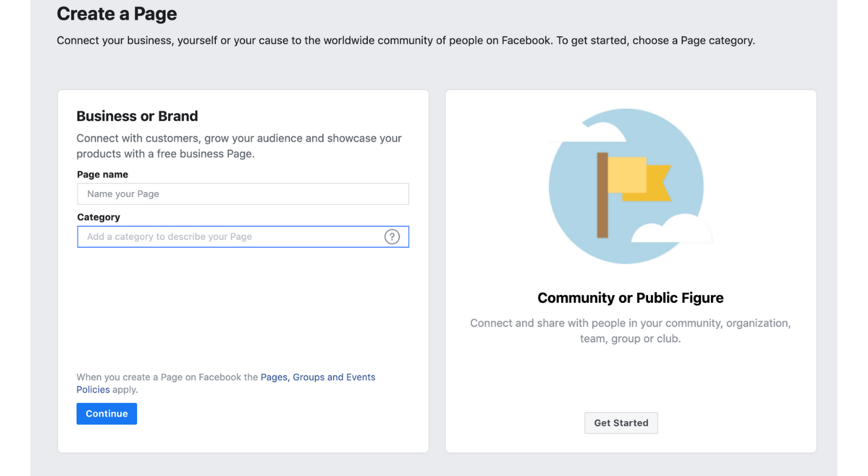868x476 pixels.
Task: Click the Category label
Action: 99,217
